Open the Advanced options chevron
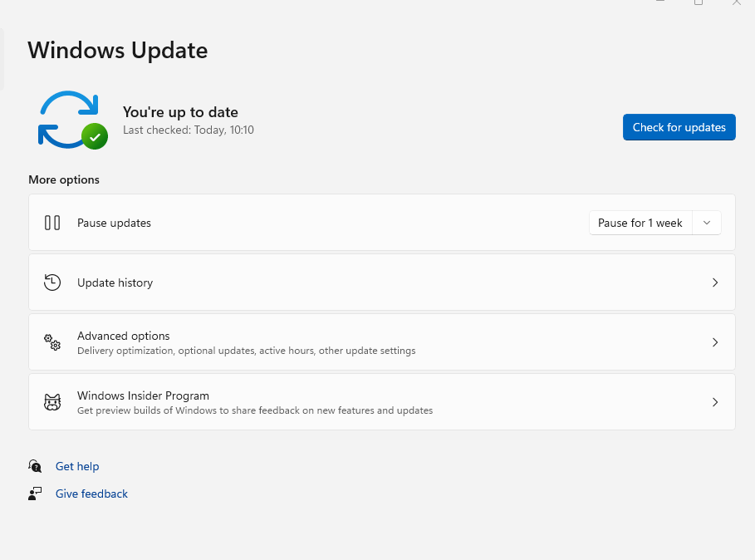This screenshot has height=560, width=755. (x=715, y=342)
